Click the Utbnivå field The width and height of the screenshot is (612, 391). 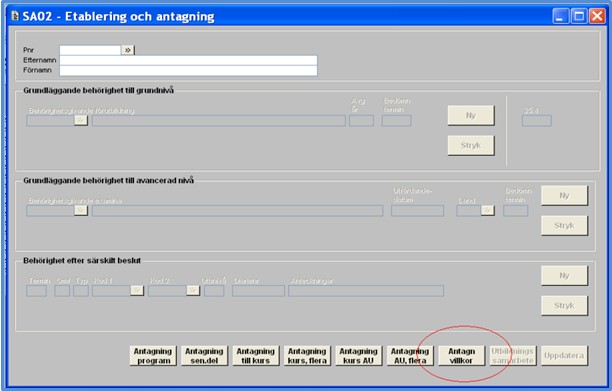tap(214, 291)
